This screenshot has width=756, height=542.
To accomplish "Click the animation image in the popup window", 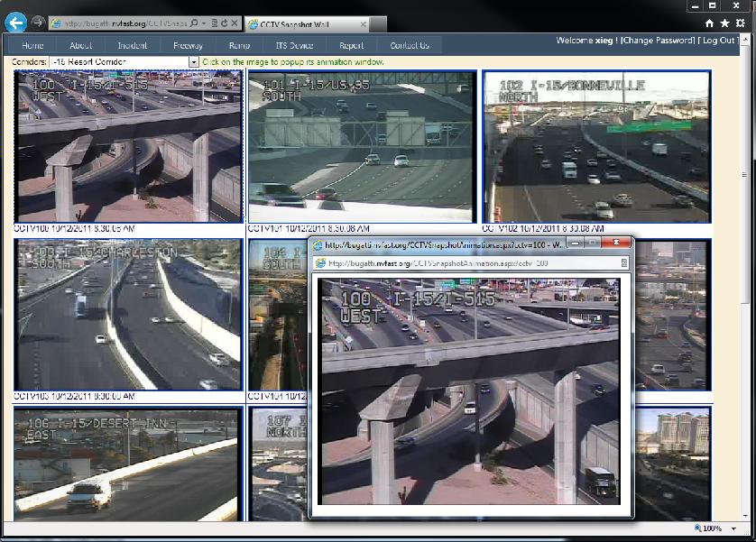I will (471, 391).
